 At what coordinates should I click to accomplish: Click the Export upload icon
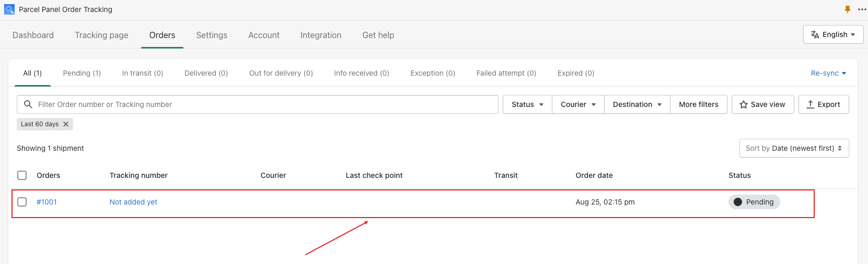coord(811,104)
